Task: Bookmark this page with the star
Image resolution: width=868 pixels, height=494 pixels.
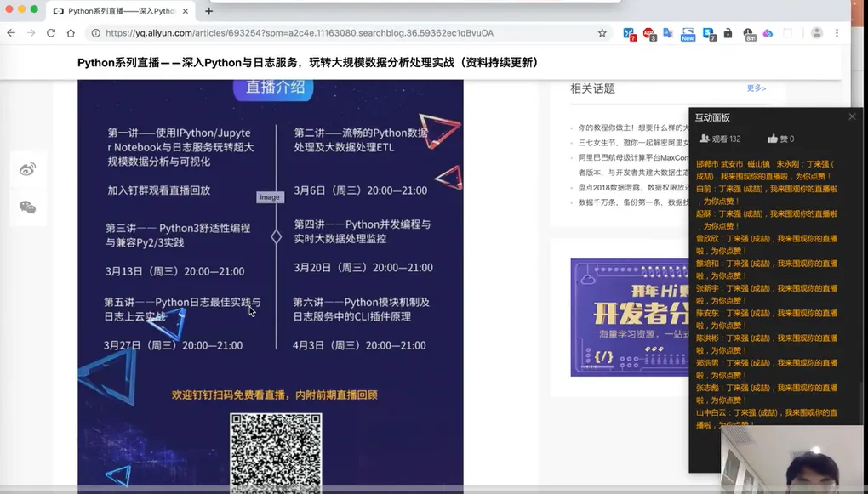Action: click(x=602, y=33)
